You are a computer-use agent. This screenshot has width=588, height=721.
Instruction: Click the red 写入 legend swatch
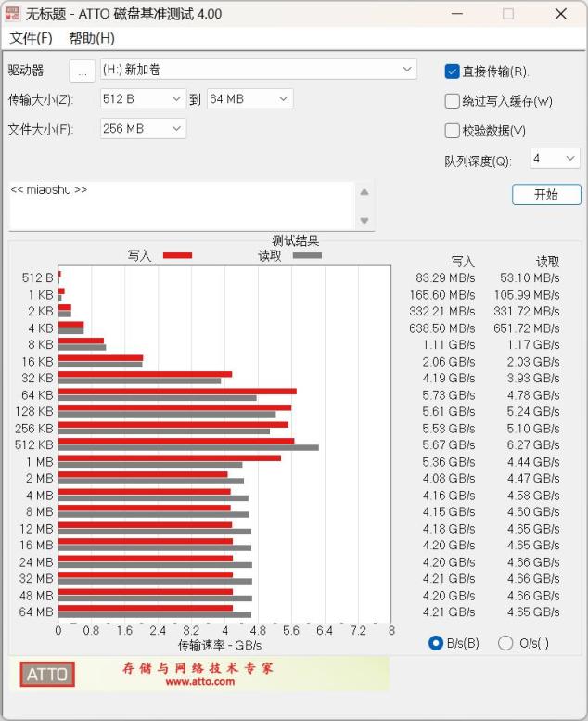(177, 256)
